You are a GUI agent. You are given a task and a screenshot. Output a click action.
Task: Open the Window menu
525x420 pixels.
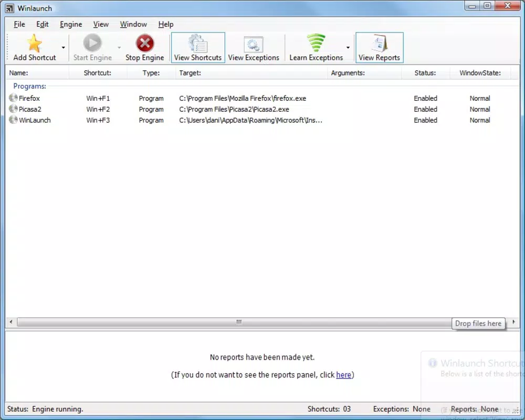pos(133,24)
